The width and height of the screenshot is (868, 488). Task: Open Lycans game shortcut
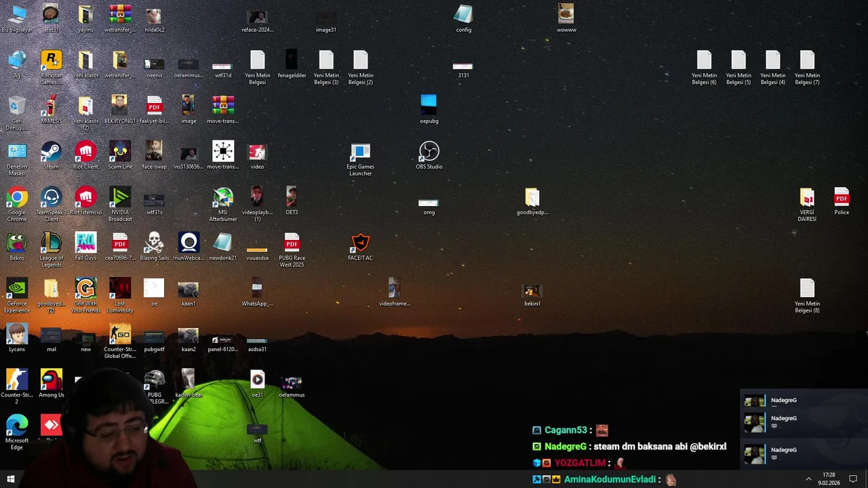tap(17, 338)
